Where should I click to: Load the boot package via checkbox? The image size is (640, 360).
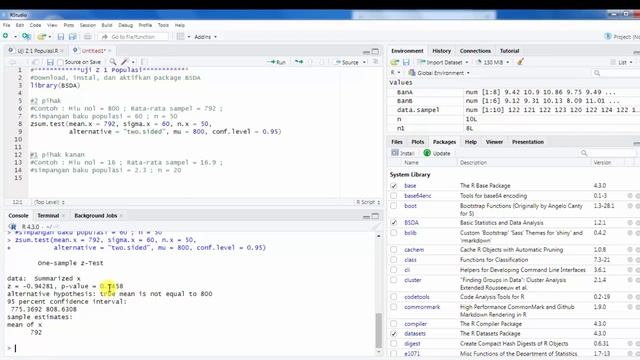click(x=393, y=206)
